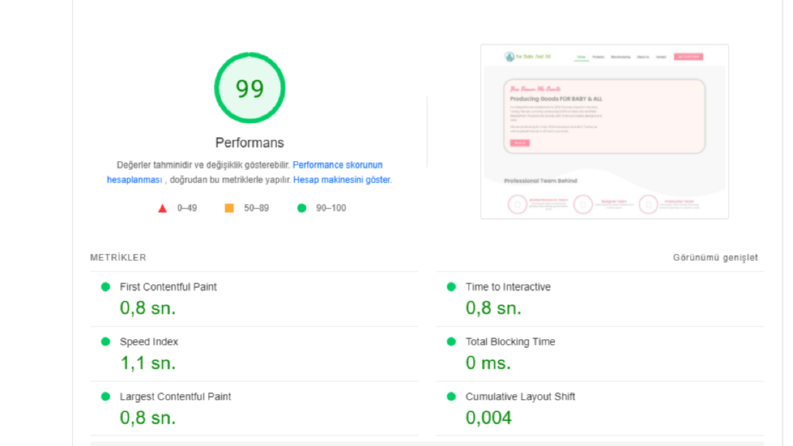The image size is (793, 446).
Task: Select the Total Blocking Time label
Action: [x=510, y=342]
